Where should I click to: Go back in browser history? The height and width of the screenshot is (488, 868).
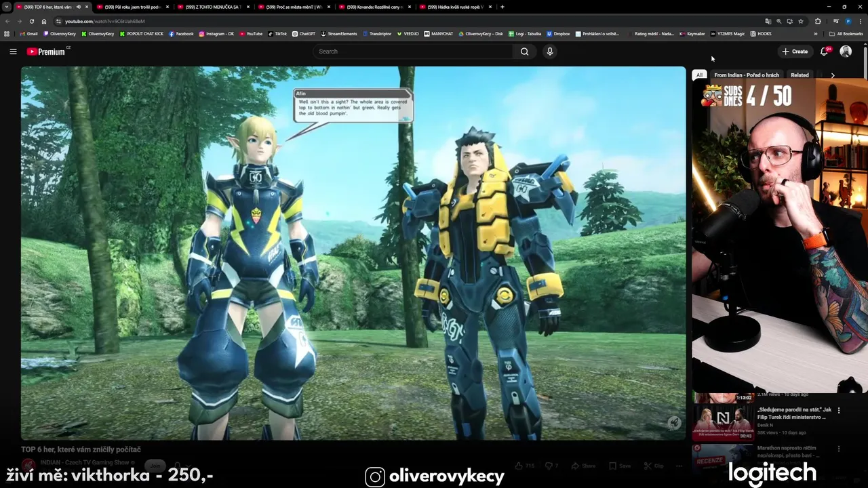pos(7,21)
